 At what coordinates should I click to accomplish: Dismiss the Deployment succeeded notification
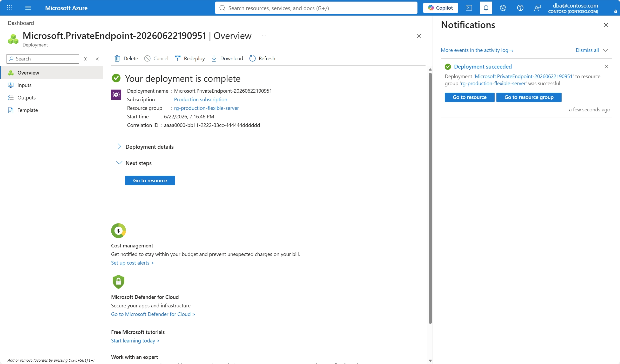pos(606,66)
